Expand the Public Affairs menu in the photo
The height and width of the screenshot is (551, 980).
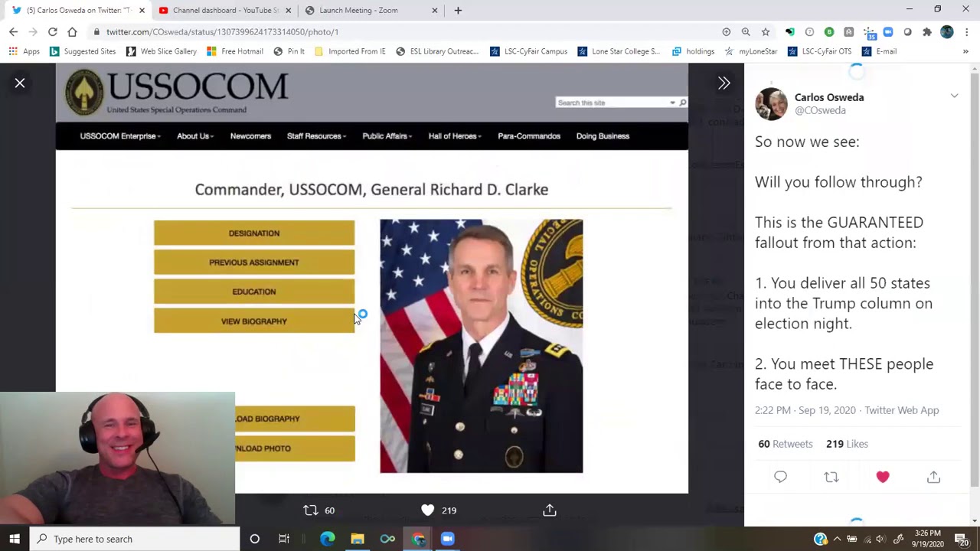tap(387, 136)
